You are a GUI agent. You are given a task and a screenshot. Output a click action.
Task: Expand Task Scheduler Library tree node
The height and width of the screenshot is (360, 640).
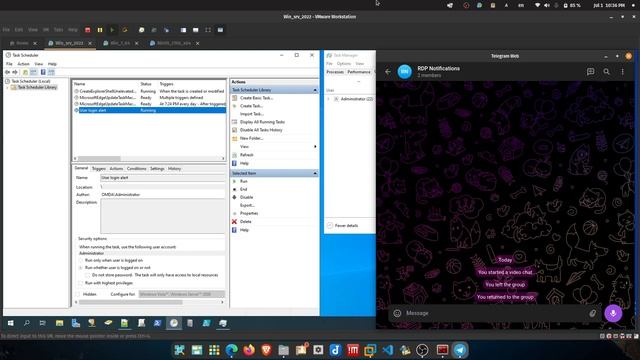tap(7, 87)
